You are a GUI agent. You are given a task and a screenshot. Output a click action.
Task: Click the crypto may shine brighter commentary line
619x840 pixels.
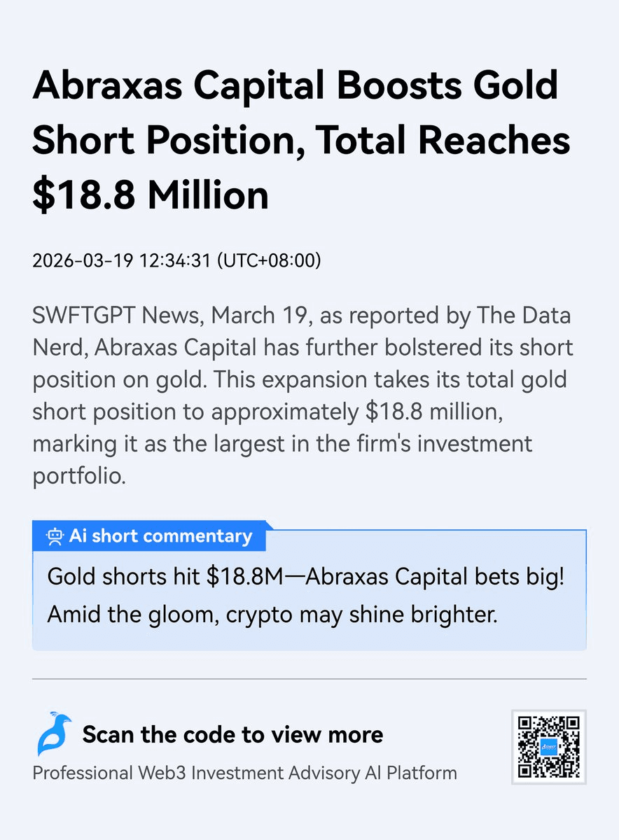click(x=272, y=615)
